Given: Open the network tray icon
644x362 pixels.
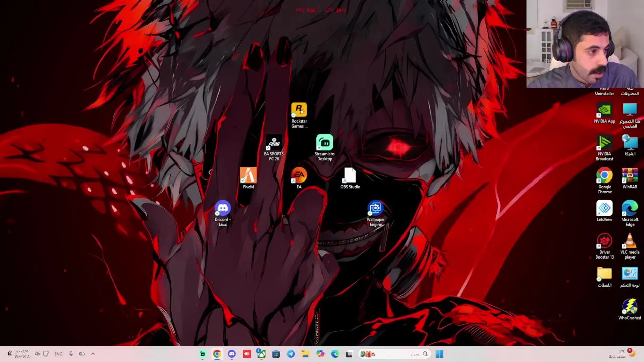Looking at the screenshot, I should [46, 354].
